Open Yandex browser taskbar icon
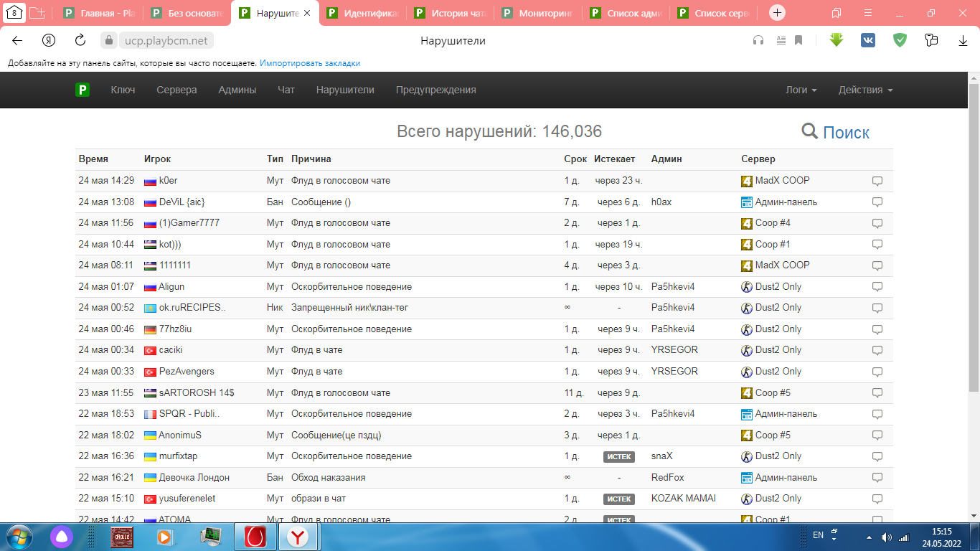980x551 pixels. 298,537
